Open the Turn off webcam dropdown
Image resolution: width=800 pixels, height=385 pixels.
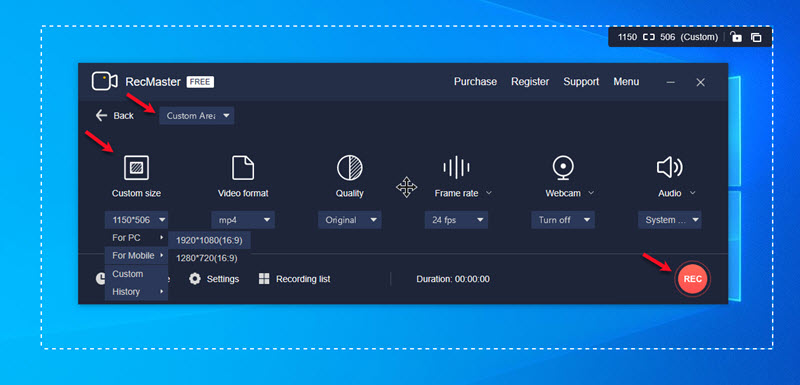coord(563,220)
